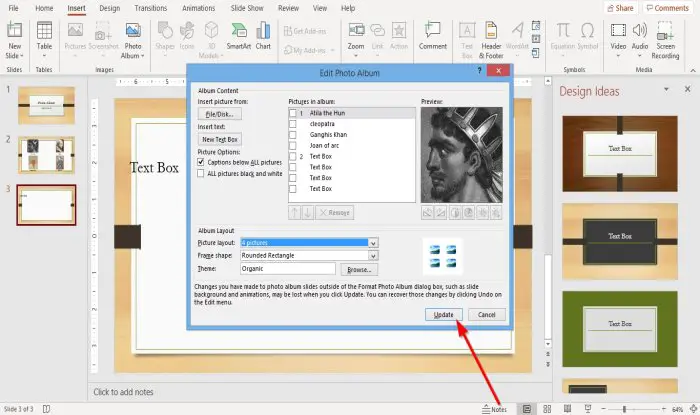This screenshot has height=415, width=700.
Task: Enable ALL pictures black and white
Action: click(201, 174)
